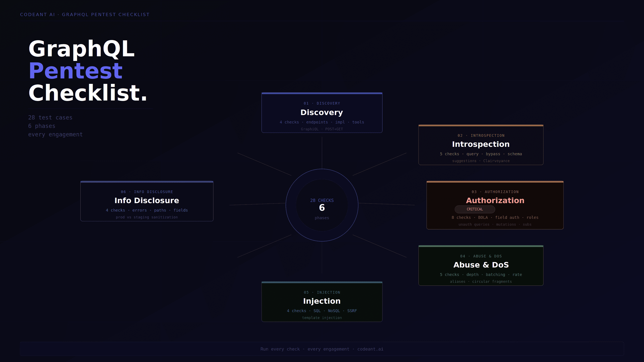Click the 28 test cases text
This screenshot has height=362, width=644.
pos(50,117)
